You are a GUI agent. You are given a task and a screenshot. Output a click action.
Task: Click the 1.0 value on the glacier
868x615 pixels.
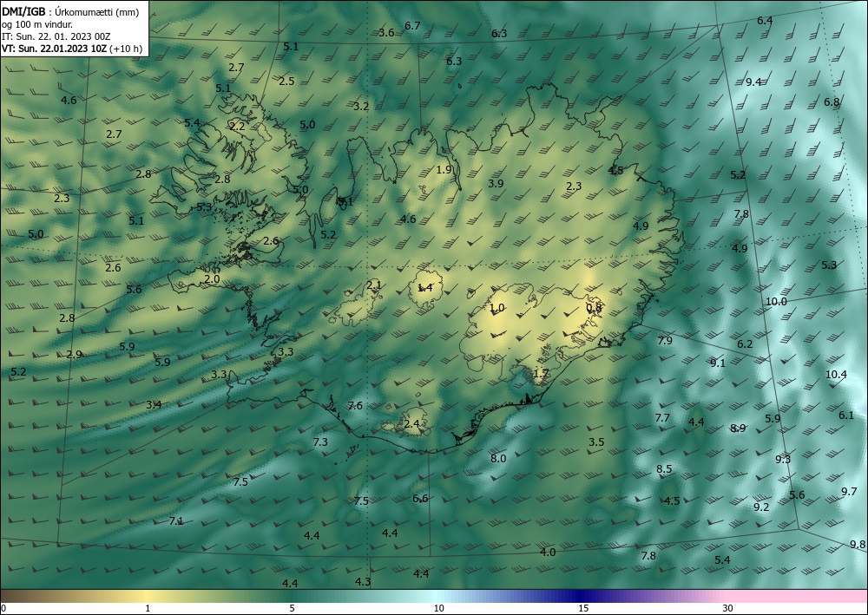pyautogui.click(x=496, y=307)
